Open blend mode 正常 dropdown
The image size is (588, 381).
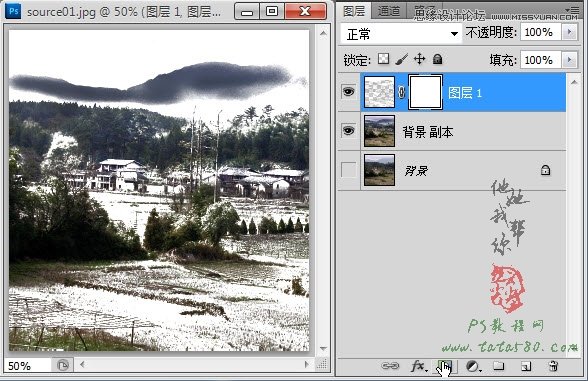(x=401, y=34)
